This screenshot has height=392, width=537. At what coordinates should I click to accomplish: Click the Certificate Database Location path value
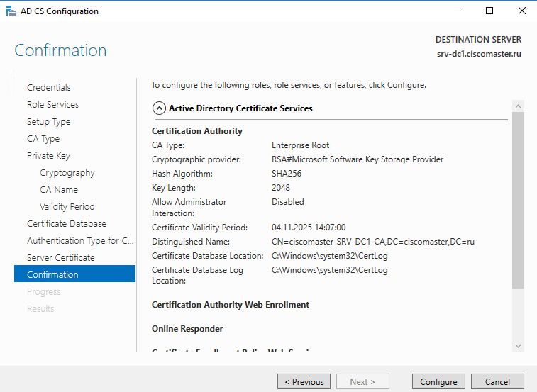click(x=329, y=256)
